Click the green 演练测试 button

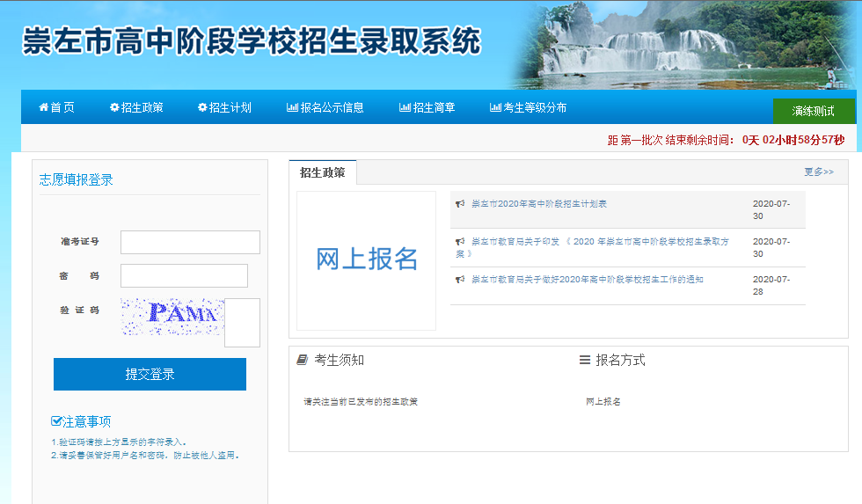tap(813, 112)
